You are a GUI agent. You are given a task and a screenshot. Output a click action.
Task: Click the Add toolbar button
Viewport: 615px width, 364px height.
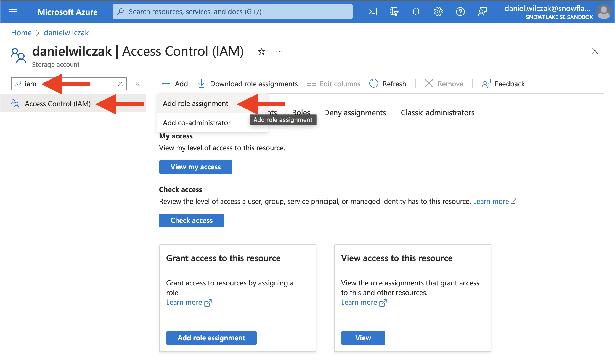[x=175, y=84]
